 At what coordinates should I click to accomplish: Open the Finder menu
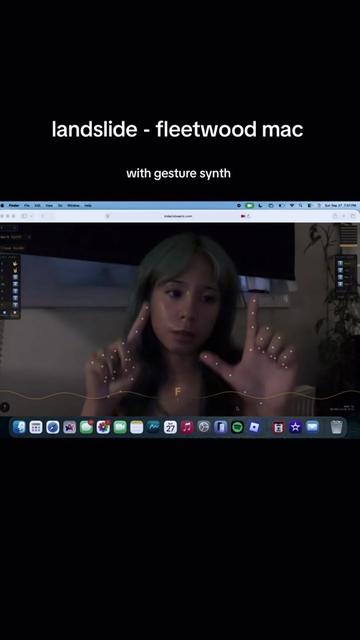click(x=14, y=205)
